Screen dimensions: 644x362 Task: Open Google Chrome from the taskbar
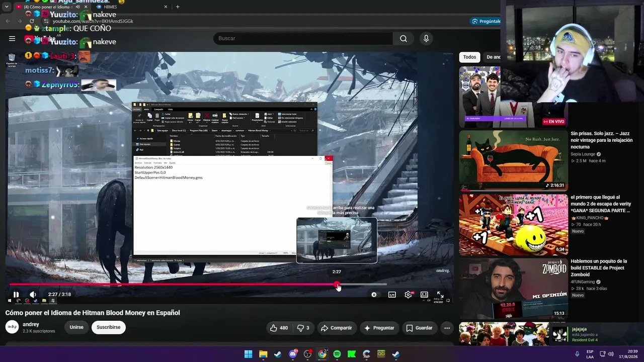coord(322,354)
